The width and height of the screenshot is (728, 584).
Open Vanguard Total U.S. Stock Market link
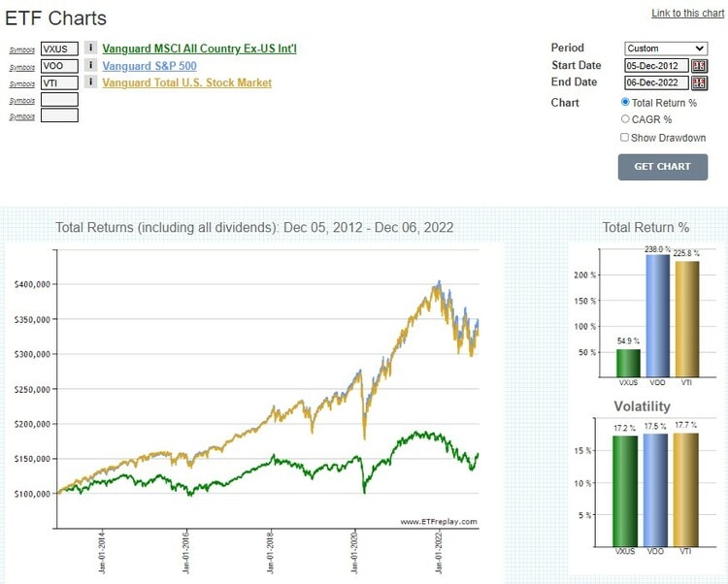(186, 82)
